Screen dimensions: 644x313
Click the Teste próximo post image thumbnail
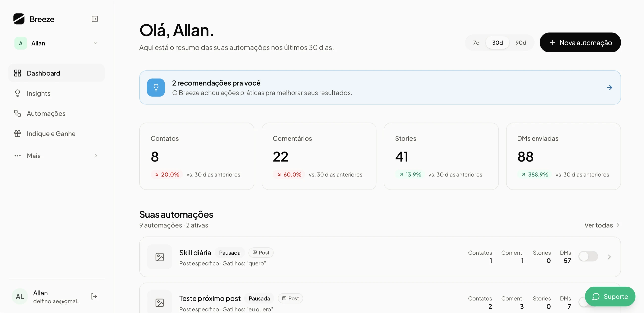pos(160,302)
